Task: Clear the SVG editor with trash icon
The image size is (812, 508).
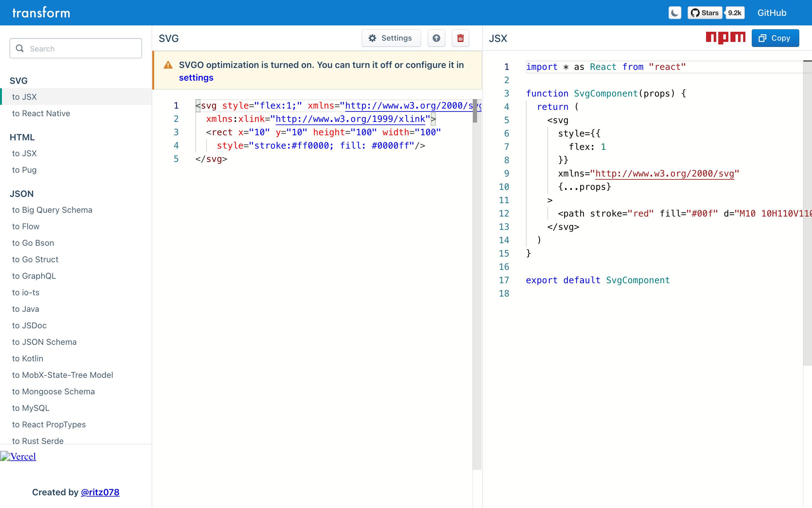Action: point(460,38)
